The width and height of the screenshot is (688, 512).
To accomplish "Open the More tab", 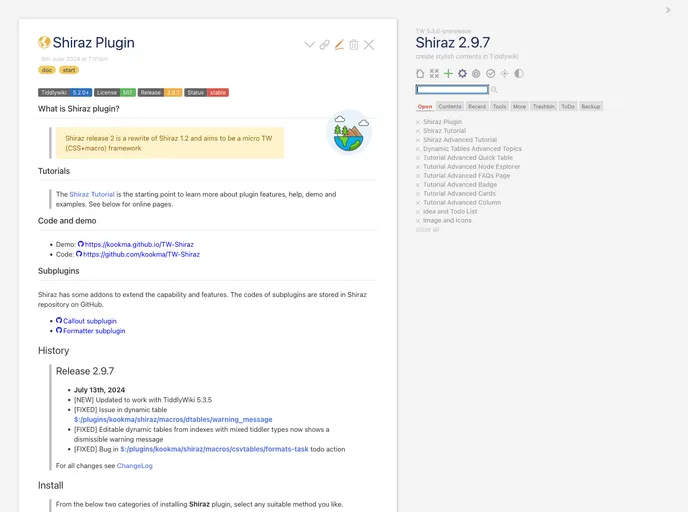I will click(x=520, y=107).
